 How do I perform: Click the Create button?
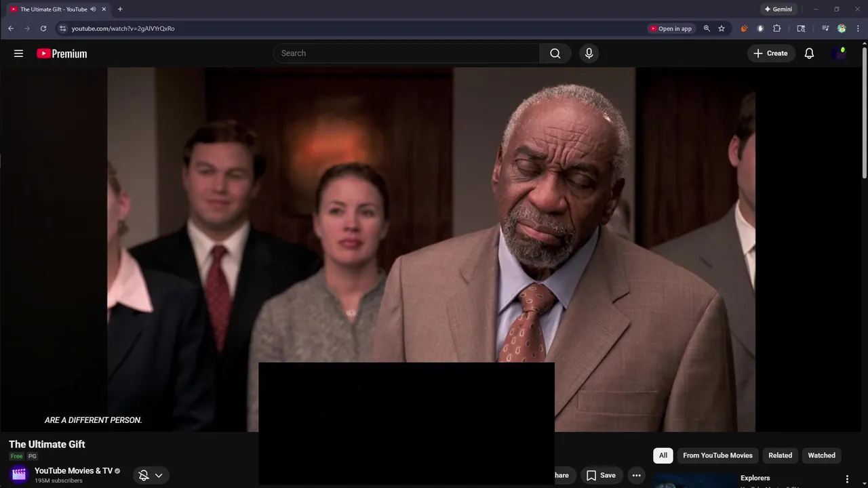point(771,54)
